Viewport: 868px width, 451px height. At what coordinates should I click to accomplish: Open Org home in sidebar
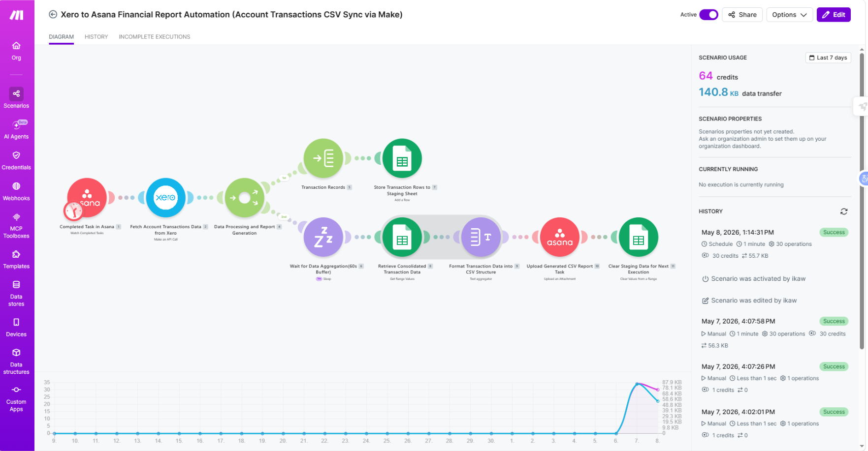[16, 51]
